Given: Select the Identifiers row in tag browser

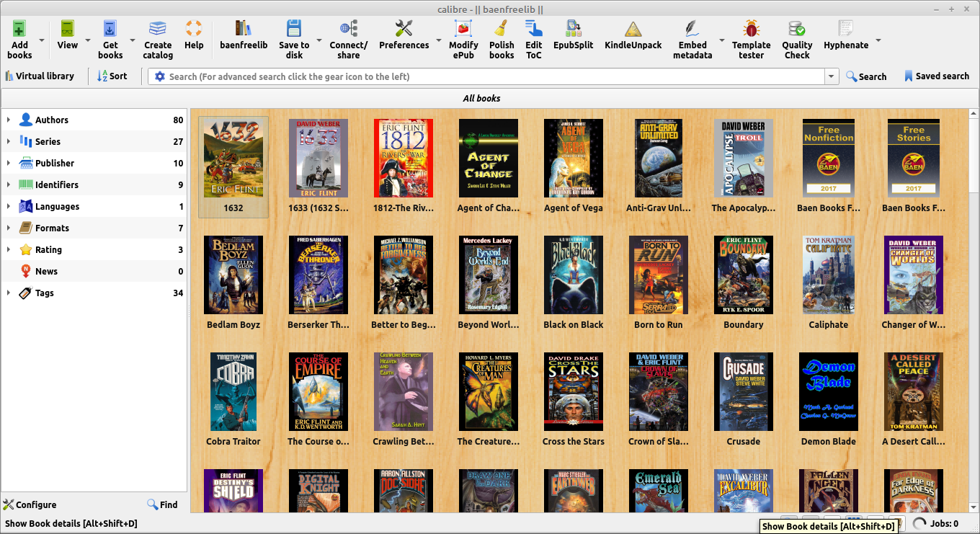Looking at the screenshot, I should [94, 184].
